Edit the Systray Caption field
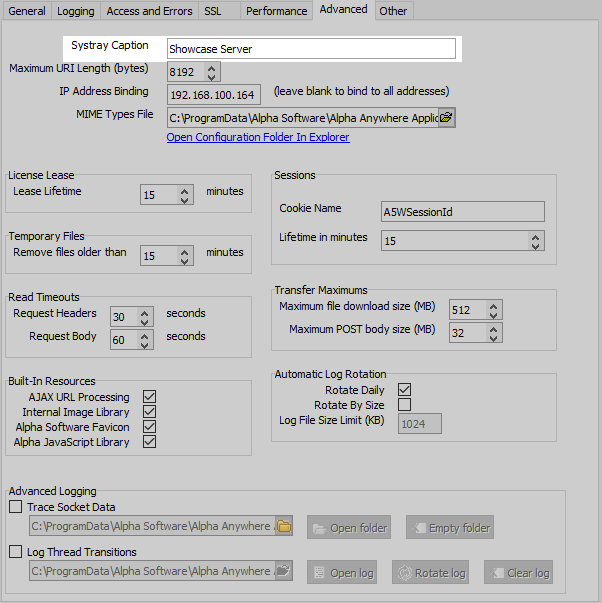 pyautogui.click(x=311, y=48)
